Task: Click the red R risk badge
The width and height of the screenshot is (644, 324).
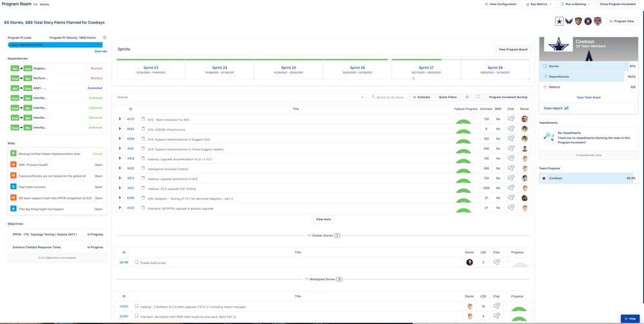Action: tap(14, 154)
